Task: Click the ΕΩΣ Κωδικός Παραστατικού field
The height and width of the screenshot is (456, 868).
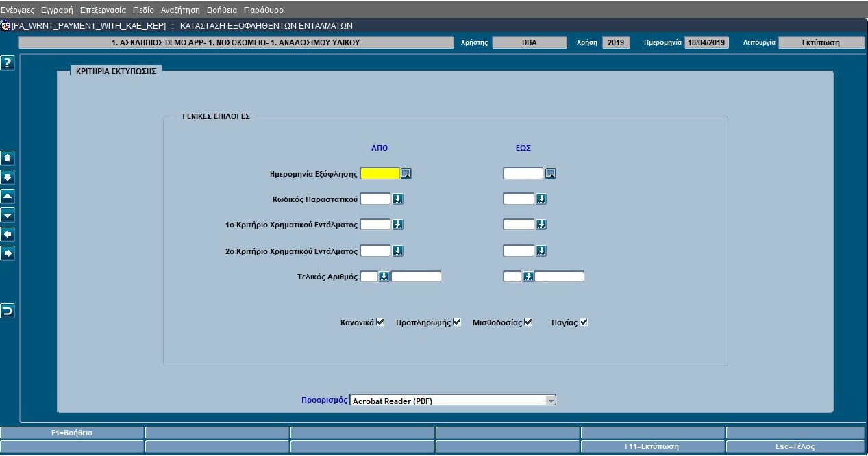Action: (519, 199)
